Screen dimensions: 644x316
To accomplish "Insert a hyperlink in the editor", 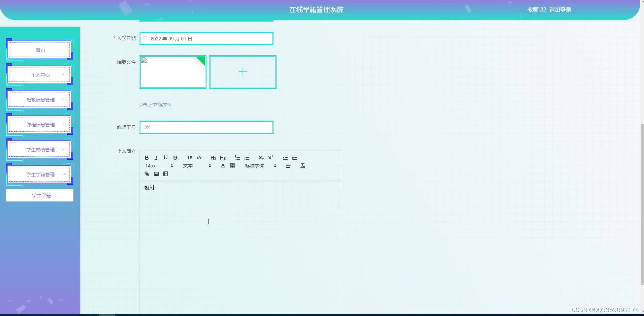I will (147, 174).
